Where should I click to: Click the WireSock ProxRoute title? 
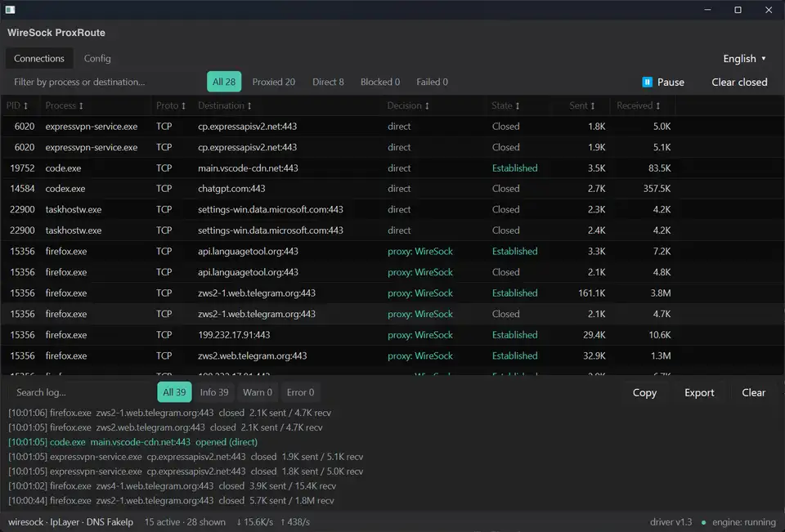coord(56,33)
